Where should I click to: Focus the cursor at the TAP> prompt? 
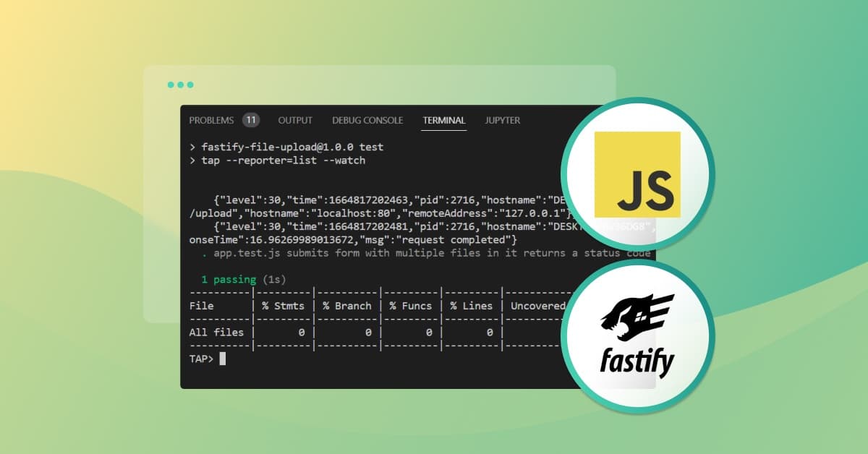[223, 359]
